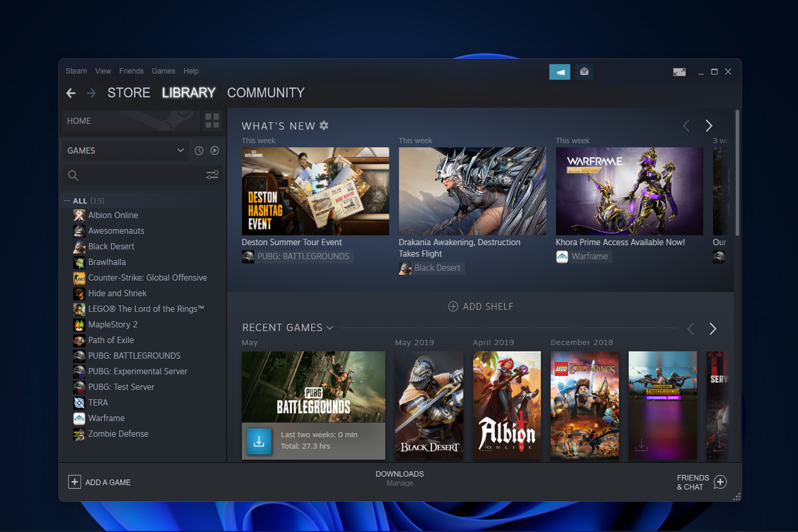Open the Steam menu
The width and height of the screenshot is (798, 532).
coord(76,71)
